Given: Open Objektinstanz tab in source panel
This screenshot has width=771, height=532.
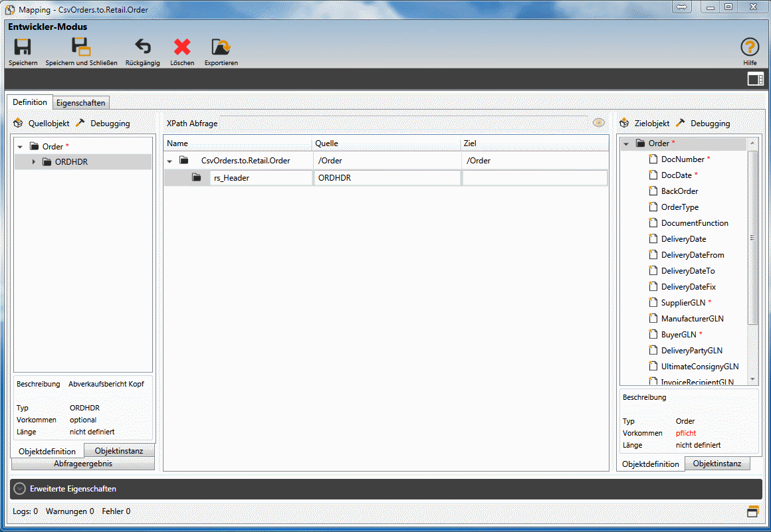Looking at the screenshot, I should click(119, 451).
